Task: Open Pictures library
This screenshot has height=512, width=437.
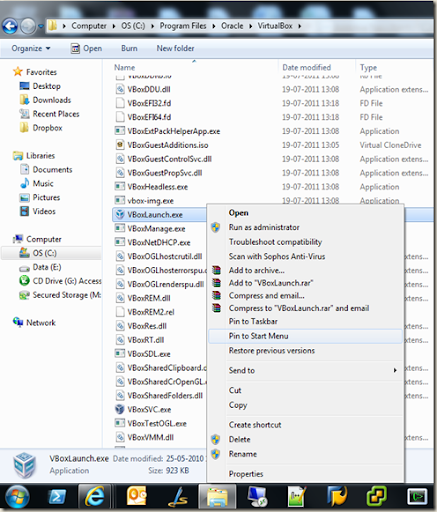Action: [46, 198]
